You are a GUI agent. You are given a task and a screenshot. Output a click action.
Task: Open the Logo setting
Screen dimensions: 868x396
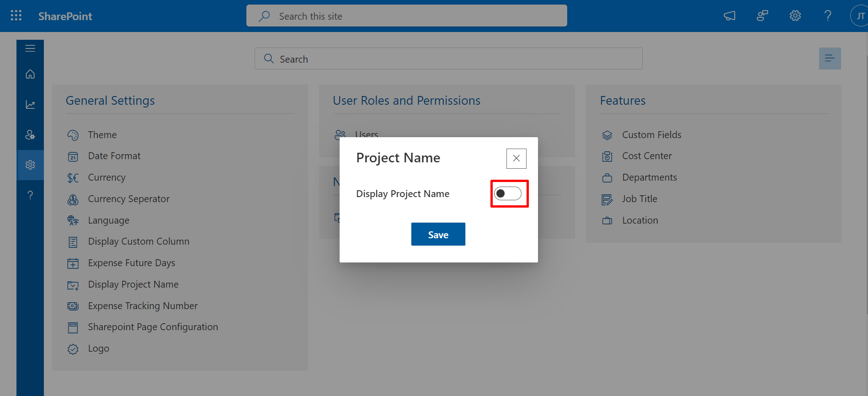point(99,348)
